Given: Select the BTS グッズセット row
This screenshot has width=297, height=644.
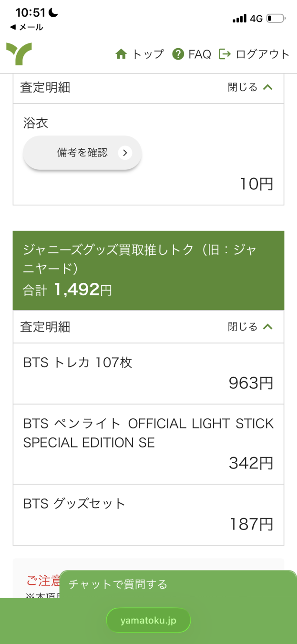Looking at the screenshot, I should coord(148,514).
